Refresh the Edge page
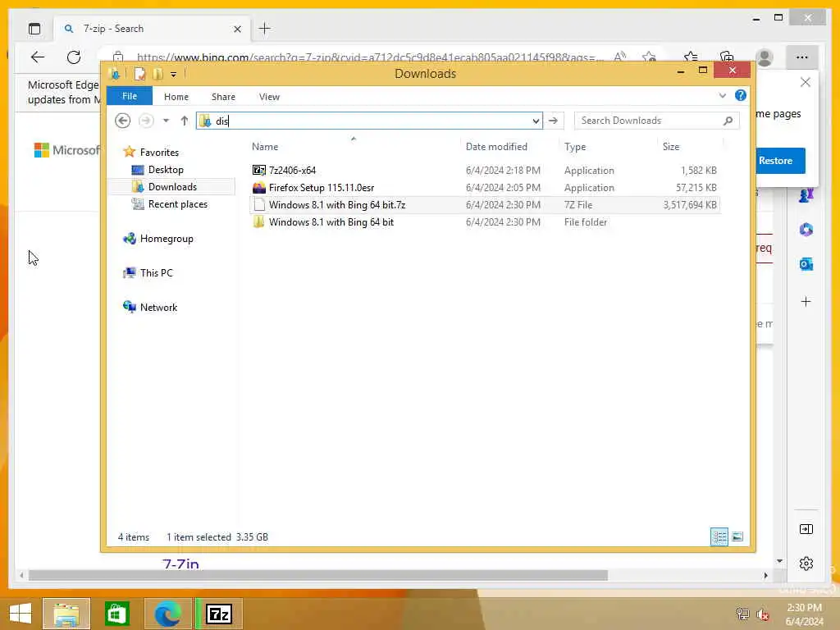 (74, 57)
